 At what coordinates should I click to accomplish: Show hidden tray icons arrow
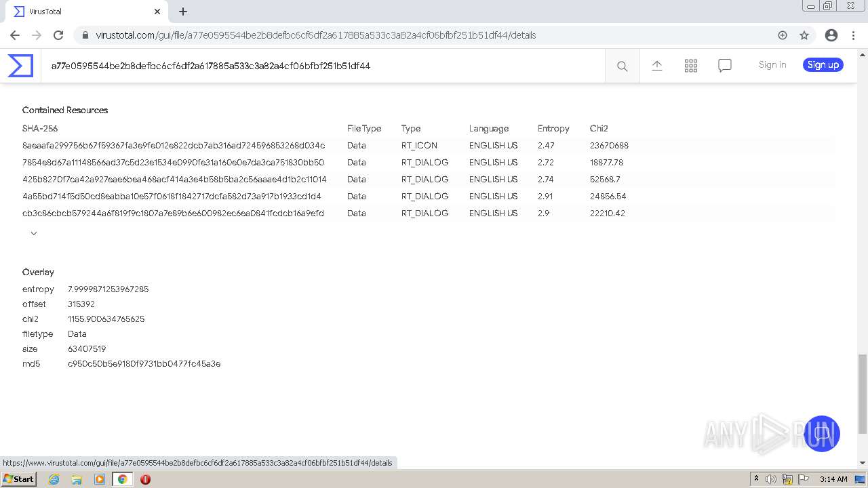[x=756, y=479]
